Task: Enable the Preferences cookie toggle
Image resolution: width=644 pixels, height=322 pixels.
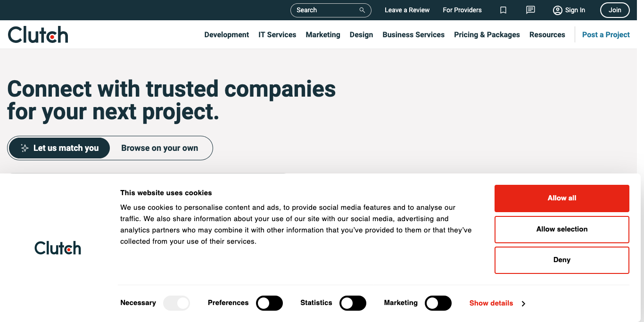Action: (x=269, y=303)
